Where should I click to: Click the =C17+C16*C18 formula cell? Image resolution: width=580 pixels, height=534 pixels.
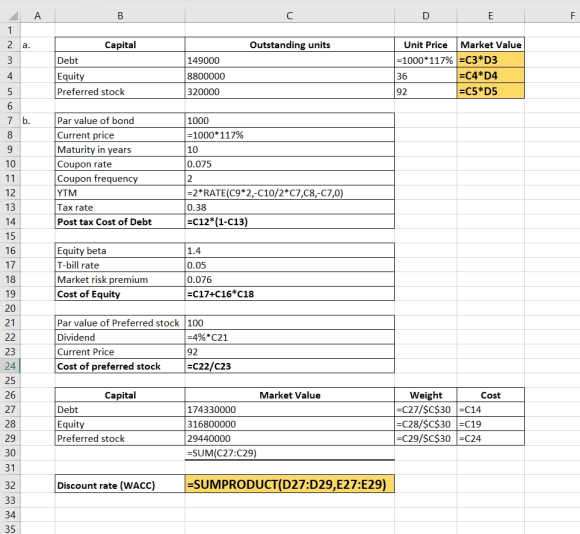point(290,294)
